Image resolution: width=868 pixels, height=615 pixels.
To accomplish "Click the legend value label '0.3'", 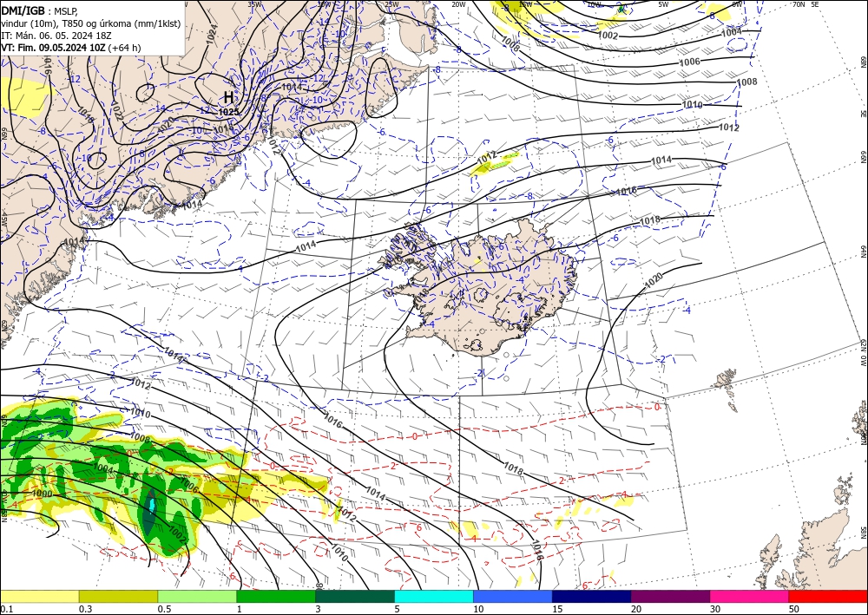I will 85,609.
